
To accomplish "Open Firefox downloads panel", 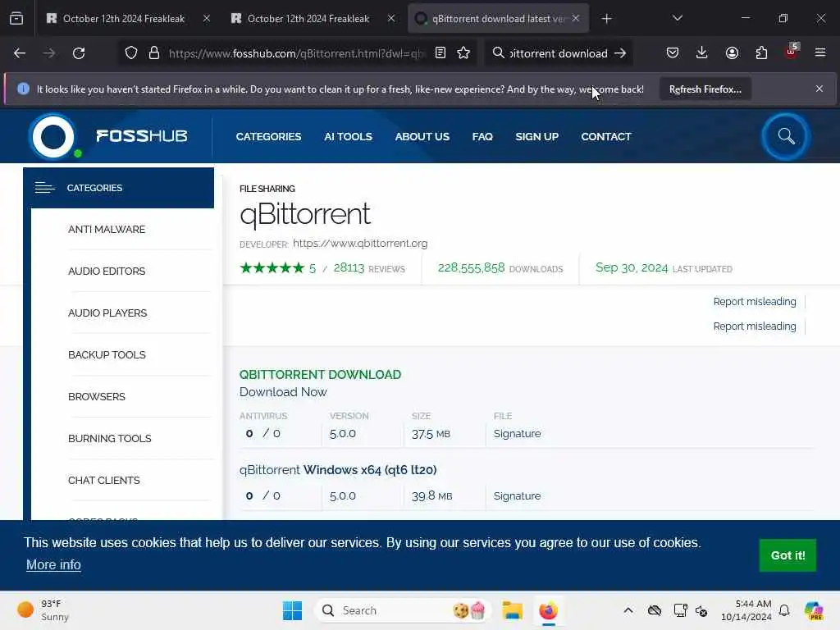I will pos(702,53).
